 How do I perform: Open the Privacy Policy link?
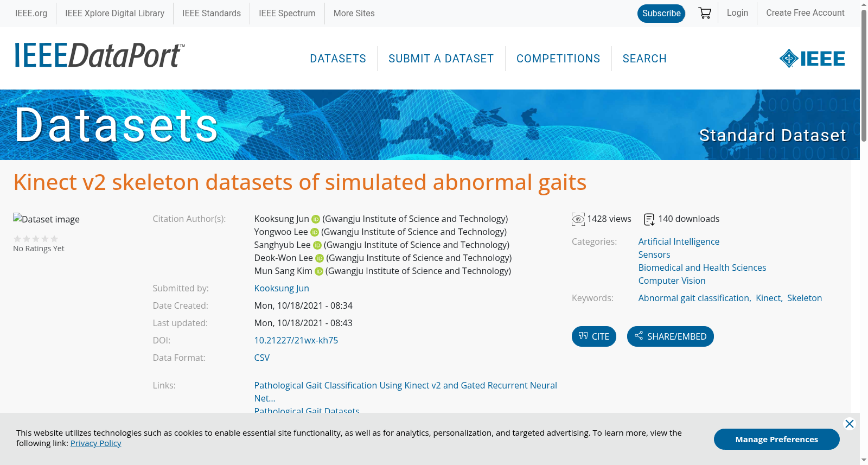pyautogui.click(x=96, y=443)
